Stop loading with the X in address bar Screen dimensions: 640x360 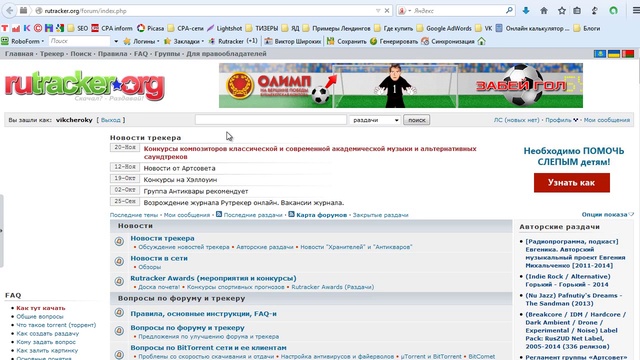[x=387, y=11]
